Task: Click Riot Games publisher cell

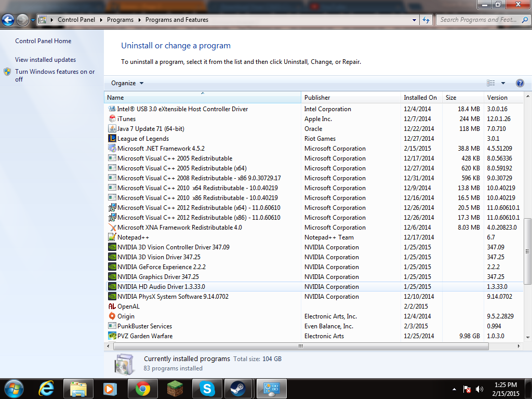Action: pyautogui.click(x=320, y=138)
